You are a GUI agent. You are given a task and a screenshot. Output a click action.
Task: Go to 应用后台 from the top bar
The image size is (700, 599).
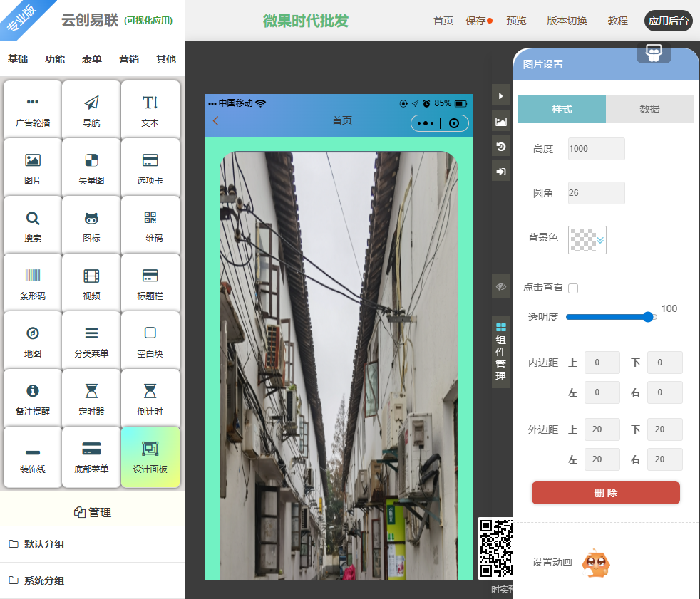[668, 21]
